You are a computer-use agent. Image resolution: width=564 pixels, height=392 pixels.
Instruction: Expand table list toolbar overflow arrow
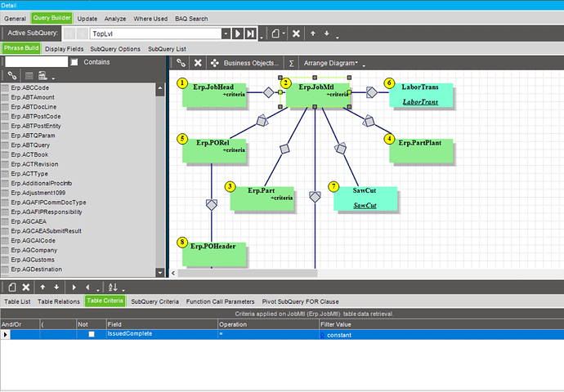(53, 78)
